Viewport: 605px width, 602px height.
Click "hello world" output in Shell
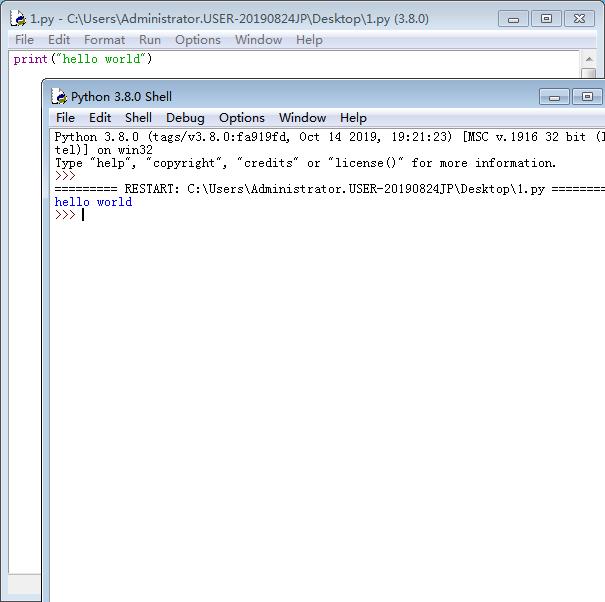click(93, 202)
